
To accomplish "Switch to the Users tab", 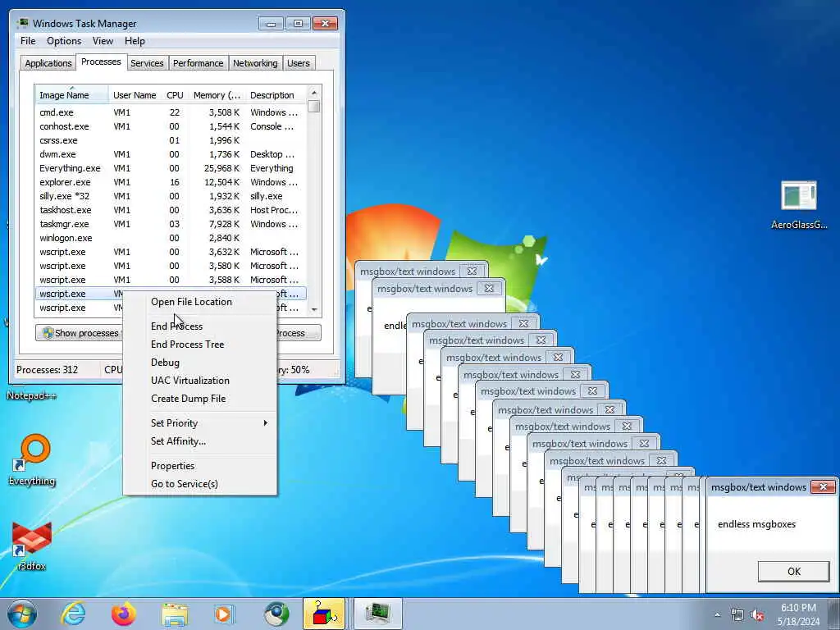I will point(299,63).
